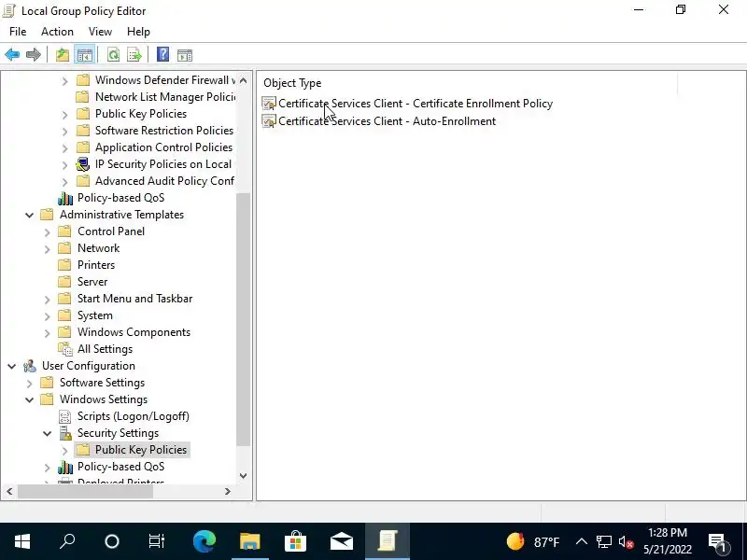Click the Export List toolbar icon

pos(134,55)
